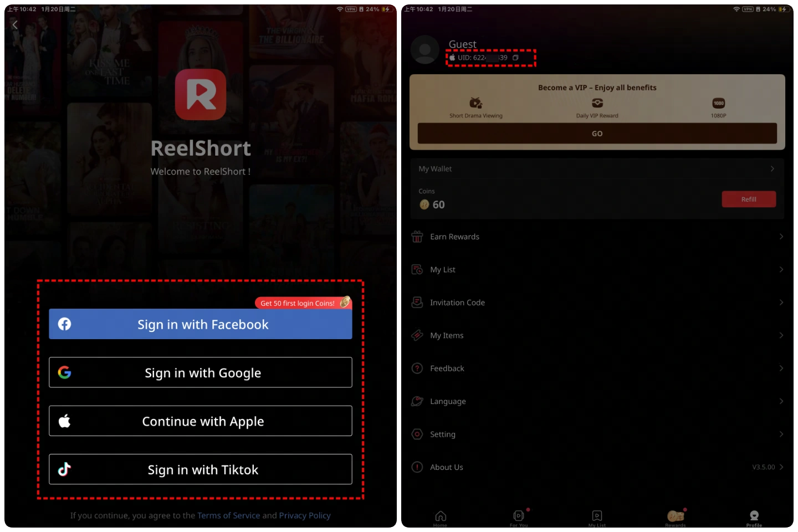Expand About Us version details
The width and height of the screenshot is (798, 532).
click(781, 467)
